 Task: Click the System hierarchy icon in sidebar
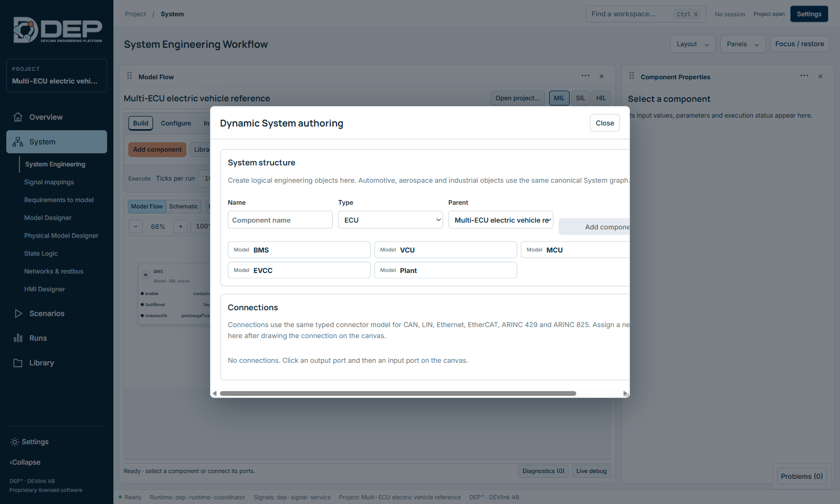(x=18, y=142)
